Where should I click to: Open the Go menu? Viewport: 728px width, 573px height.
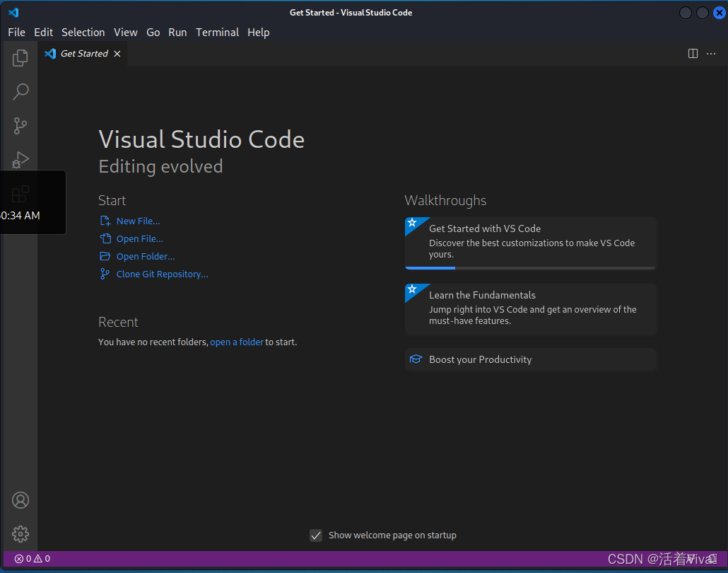[153, 32]
